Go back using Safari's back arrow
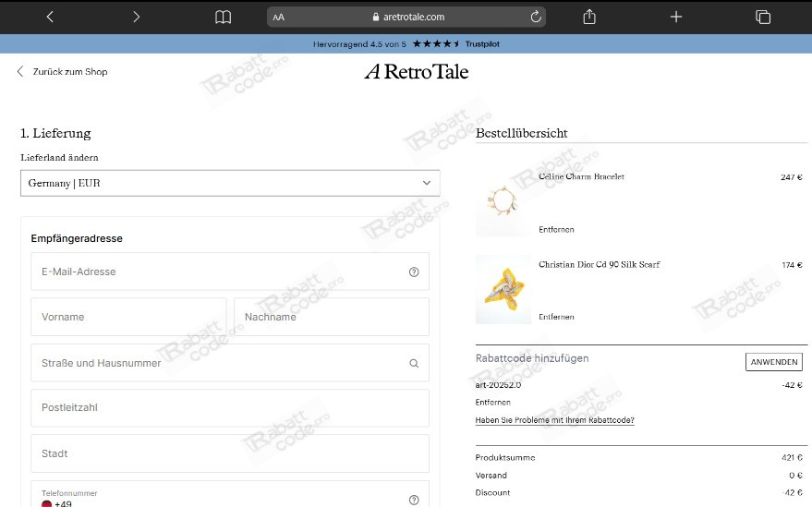The height and width of the screenshot is (507, 812). point(50,17)
